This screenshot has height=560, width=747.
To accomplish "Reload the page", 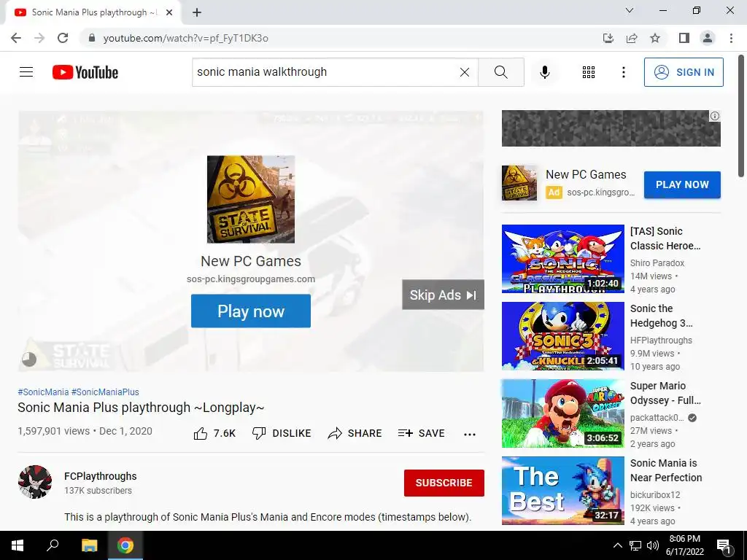I will 63,38.
